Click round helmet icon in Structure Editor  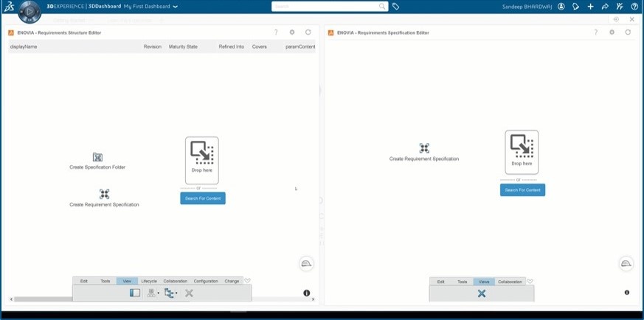(306, 263)
